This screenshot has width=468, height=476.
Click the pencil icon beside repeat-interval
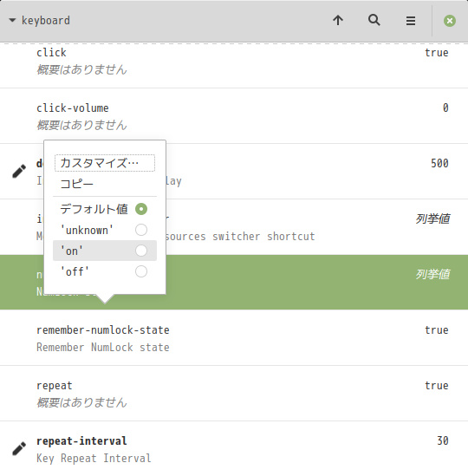click(x=19, y=448)
